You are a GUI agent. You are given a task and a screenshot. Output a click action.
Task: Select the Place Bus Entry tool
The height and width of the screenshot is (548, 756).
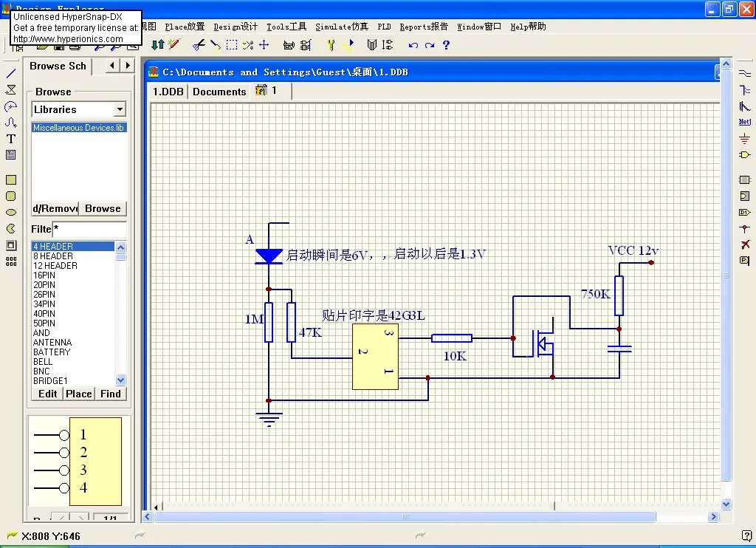(x=745, y=106)
